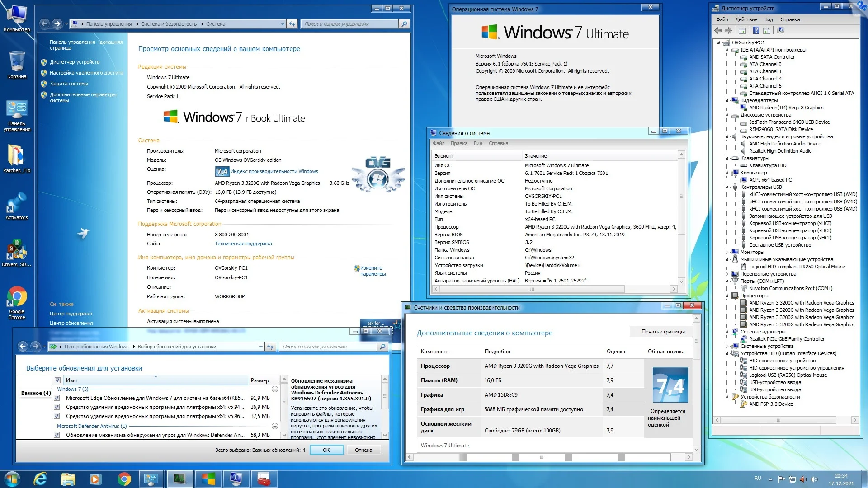This screenshot has width=868, height=488.
Task: Open the Activators desktop shortcut
Action: [x=16, y=204]
